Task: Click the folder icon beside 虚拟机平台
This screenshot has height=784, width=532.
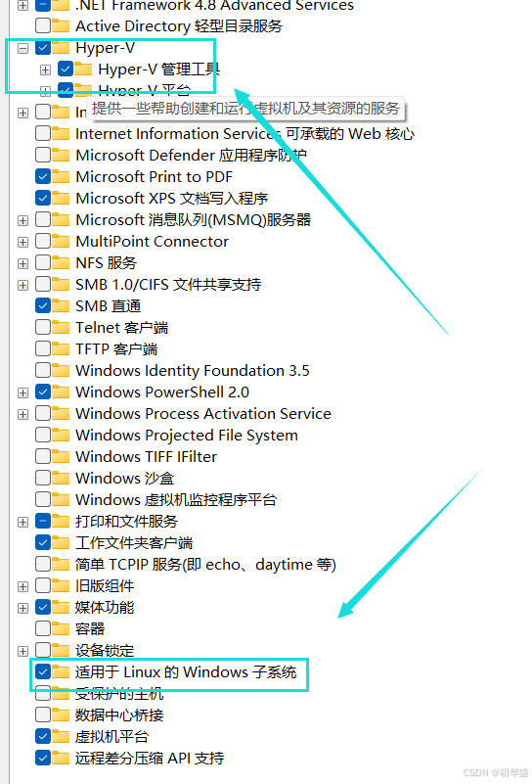Action: (61, 736)
